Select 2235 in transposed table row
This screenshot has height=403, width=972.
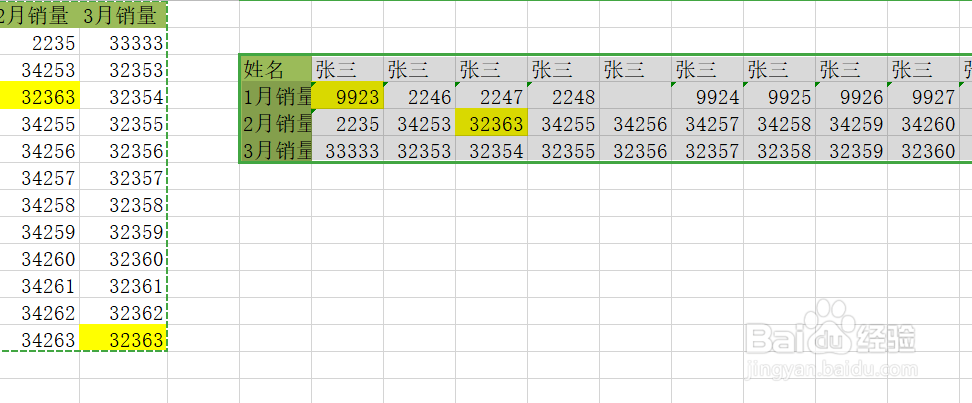(347, 123)
